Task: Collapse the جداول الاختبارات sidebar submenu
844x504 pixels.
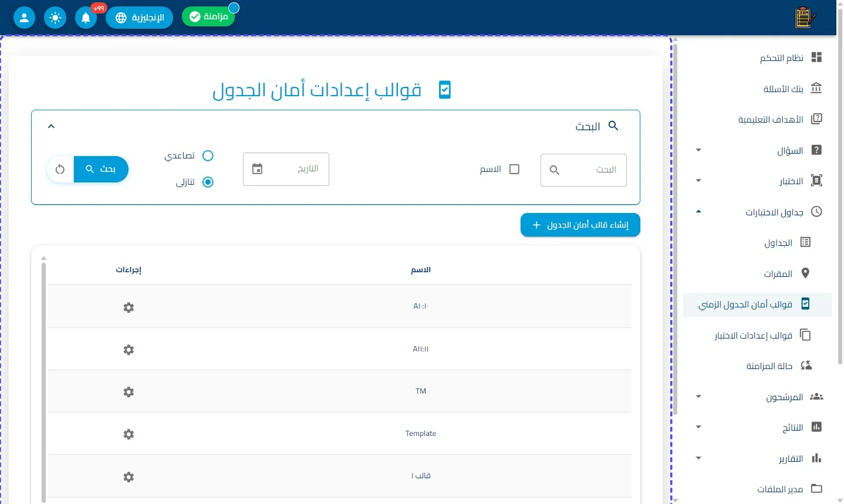Action: point(698,212)
